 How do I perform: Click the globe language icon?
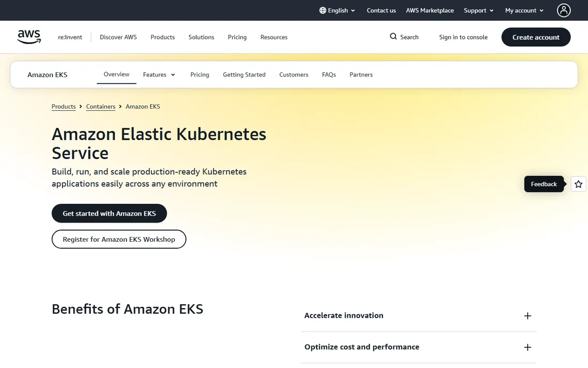pos(322,11)
